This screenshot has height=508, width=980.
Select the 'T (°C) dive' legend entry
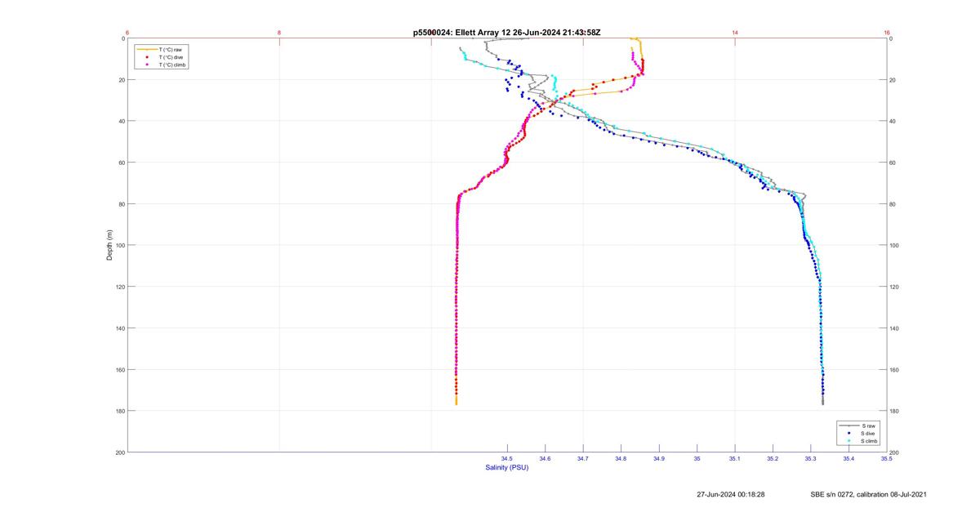tap(171, 57)
